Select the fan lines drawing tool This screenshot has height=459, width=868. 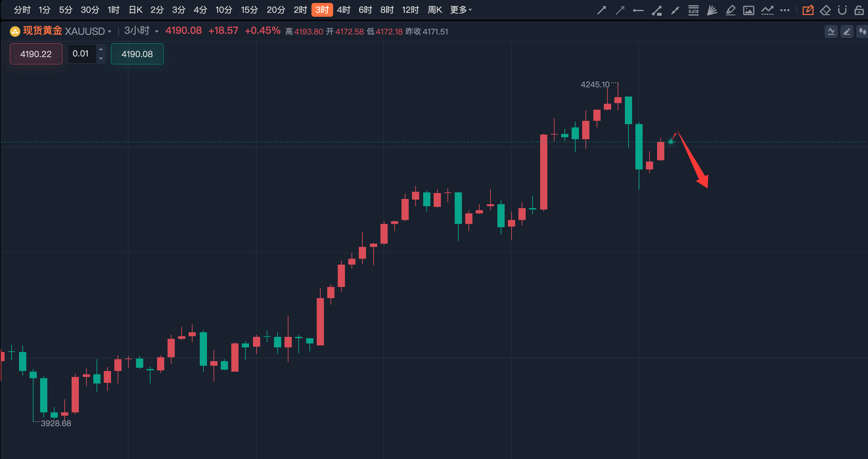click(712, 11)
